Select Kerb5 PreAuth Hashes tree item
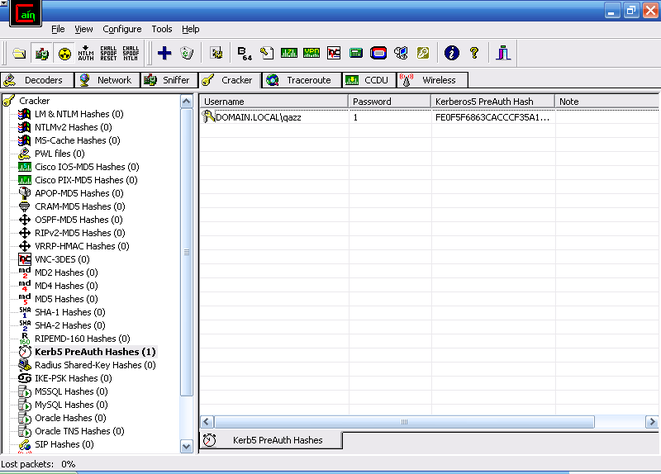The width and height of the screenshot is (661, 474). 94,352
